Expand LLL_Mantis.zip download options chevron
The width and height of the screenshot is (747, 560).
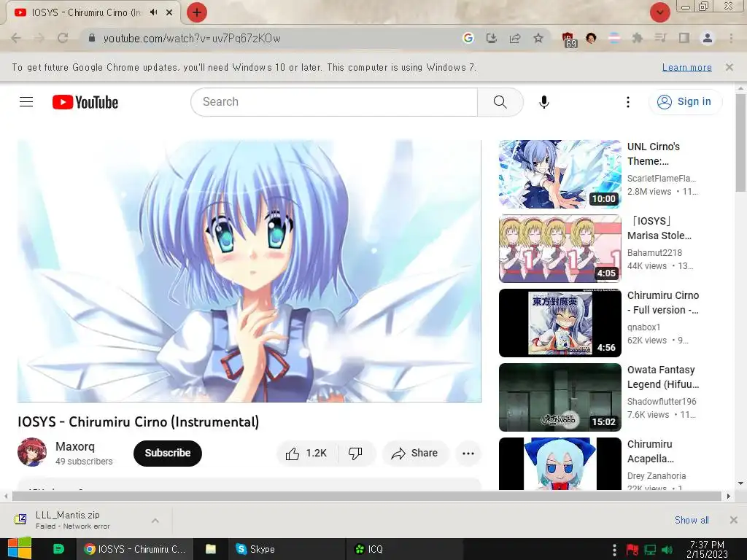155,521
